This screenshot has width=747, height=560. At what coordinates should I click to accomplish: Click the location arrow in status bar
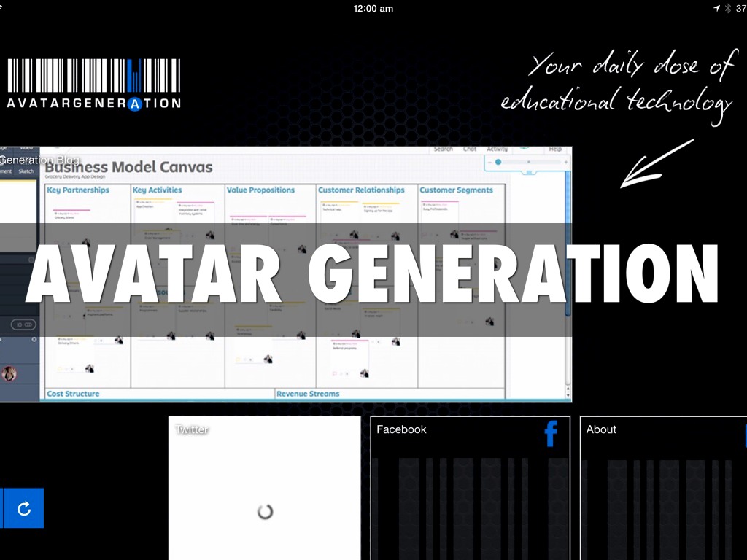tap(716, 8)
